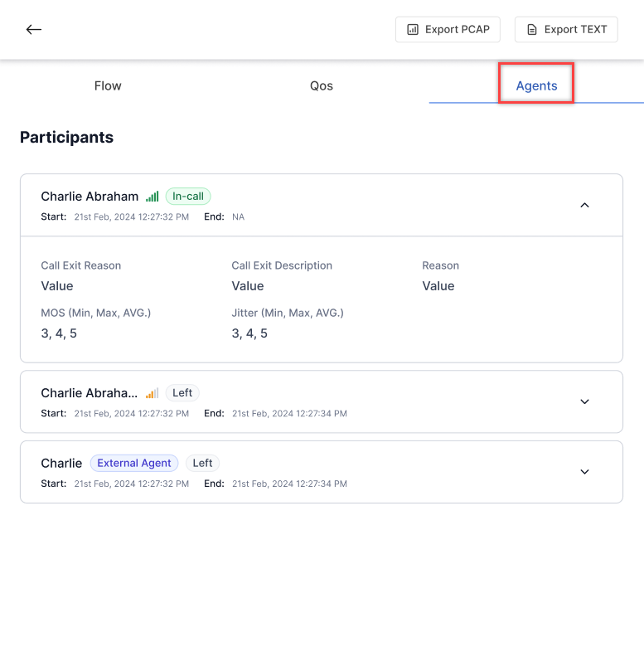Click orange signal strength icon on second participant
The image size is (644, 671).
tap(153, 393)
